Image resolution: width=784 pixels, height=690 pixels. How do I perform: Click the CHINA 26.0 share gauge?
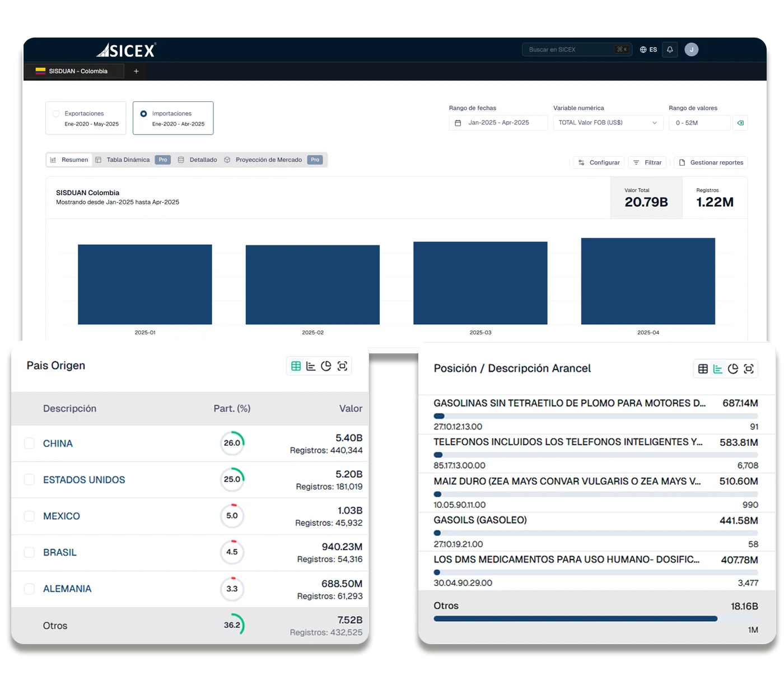(232, 443)
